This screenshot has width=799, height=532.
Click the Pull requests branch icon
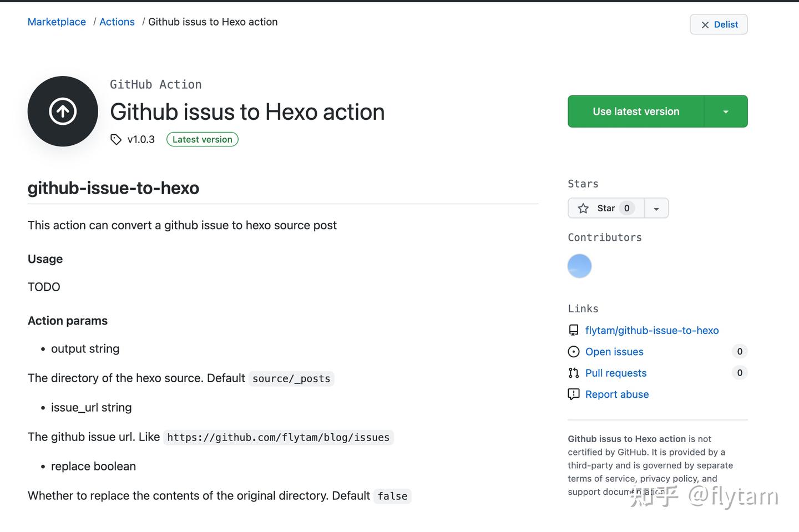pyautogui.click(x=574, y=373)
